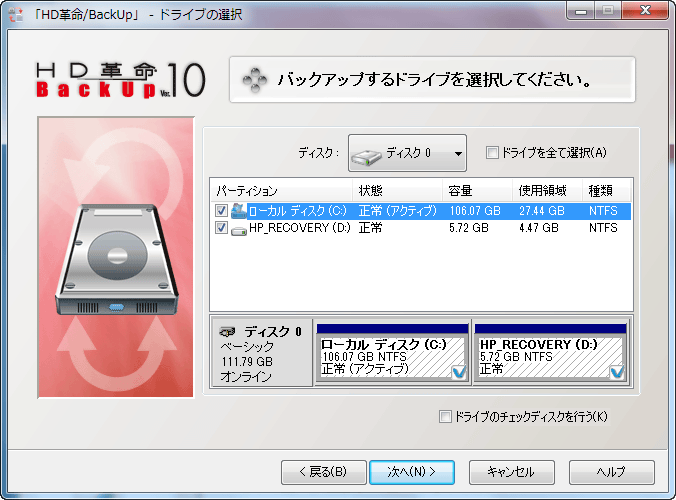Click the 状態 column header
676x500 pixels.
(397, 190)
